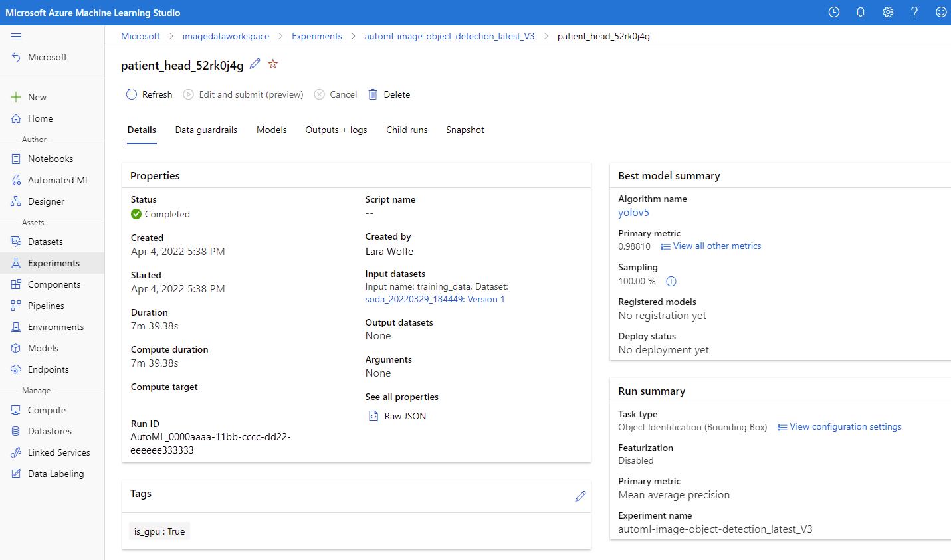
Task: Click View configuration settings link
Action: coord(845,426)
